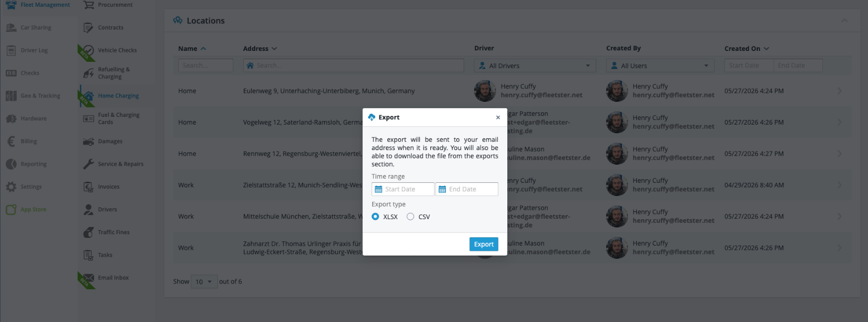This screenshot has width=868, height=322.
Task: Click the Tasks icon
Action: pyautogui.click(x=88, y=255)
